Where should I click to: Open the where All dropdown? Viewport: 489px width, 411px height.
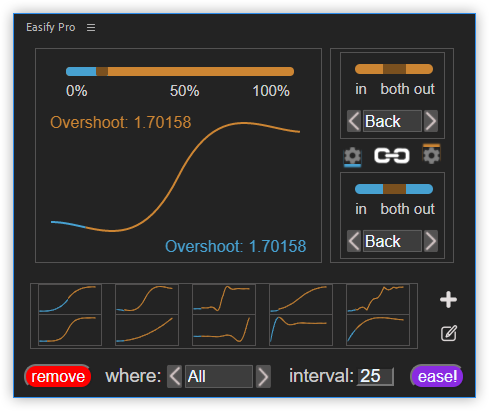(x=219, y=377)
